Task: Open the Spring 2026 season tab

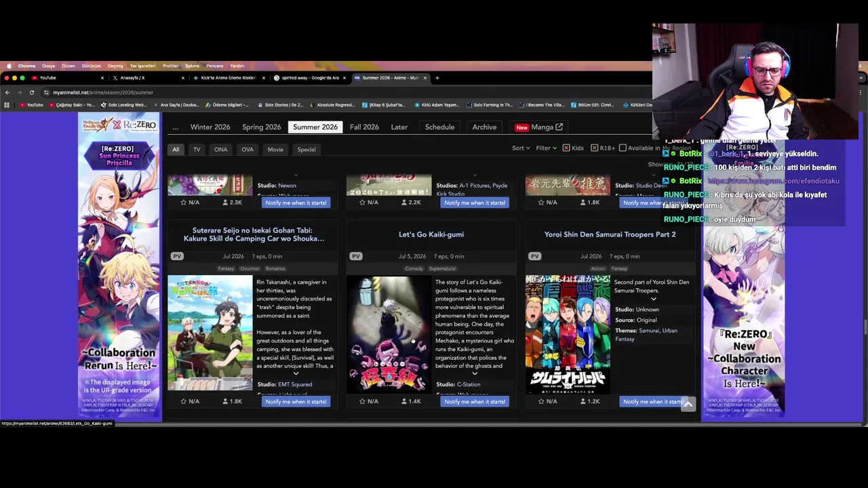Action: pyautogui.click(x=261, y=127)
